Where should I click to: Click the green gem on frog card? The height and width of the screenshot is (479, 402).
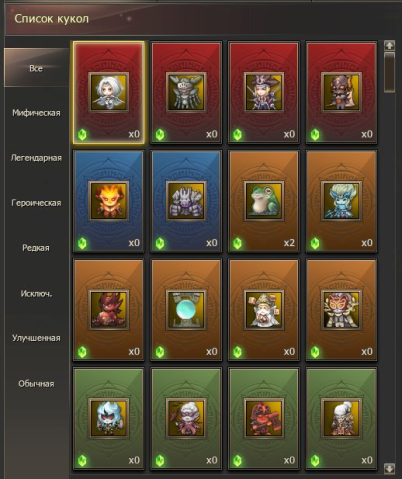point(237,243)
